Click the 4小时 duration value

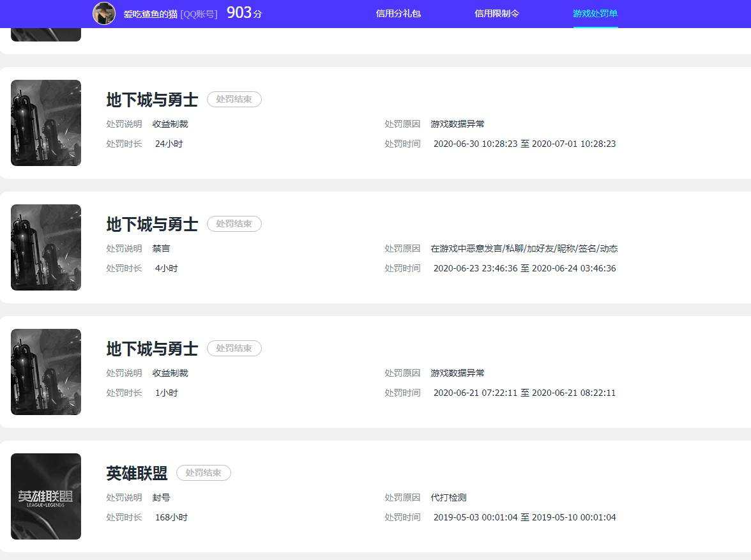166,268
